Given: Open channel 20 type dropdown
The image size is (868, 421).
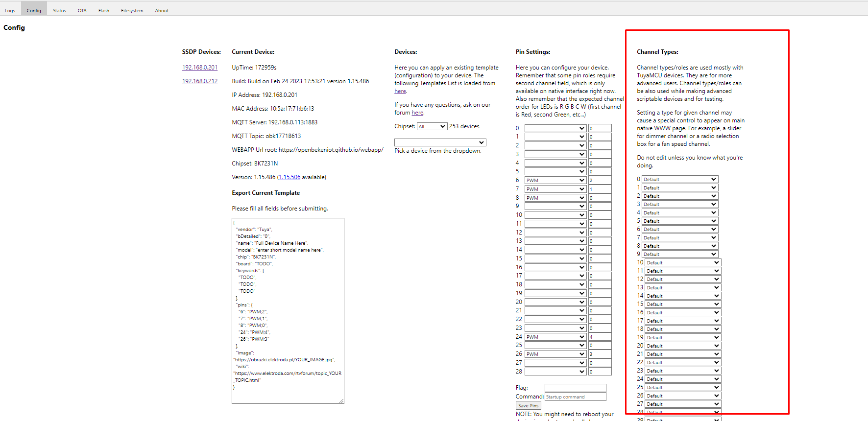Looking at the screenshot, I should pos(683,346).
